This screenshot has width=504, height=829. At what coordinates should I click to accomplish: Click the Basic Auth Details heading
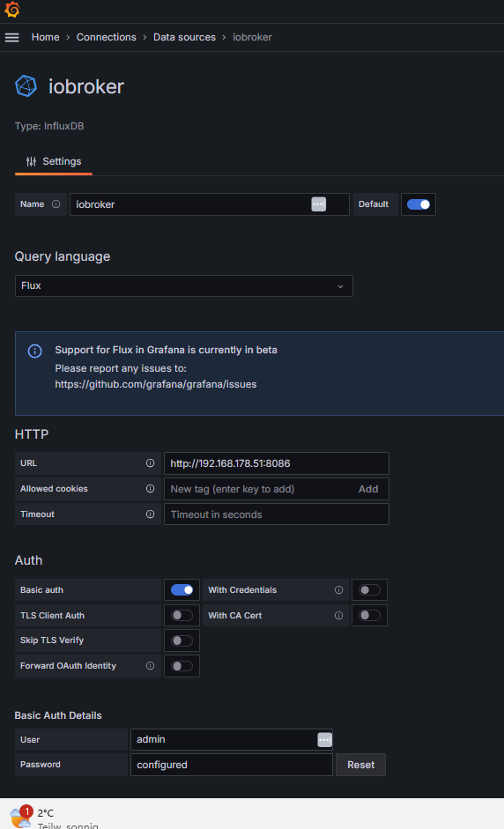coord(58,715)
